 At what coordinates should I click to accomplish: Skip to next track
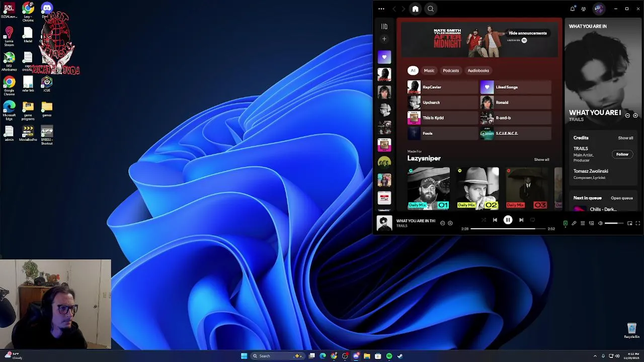pyautogui.click(x=521, y=220)
